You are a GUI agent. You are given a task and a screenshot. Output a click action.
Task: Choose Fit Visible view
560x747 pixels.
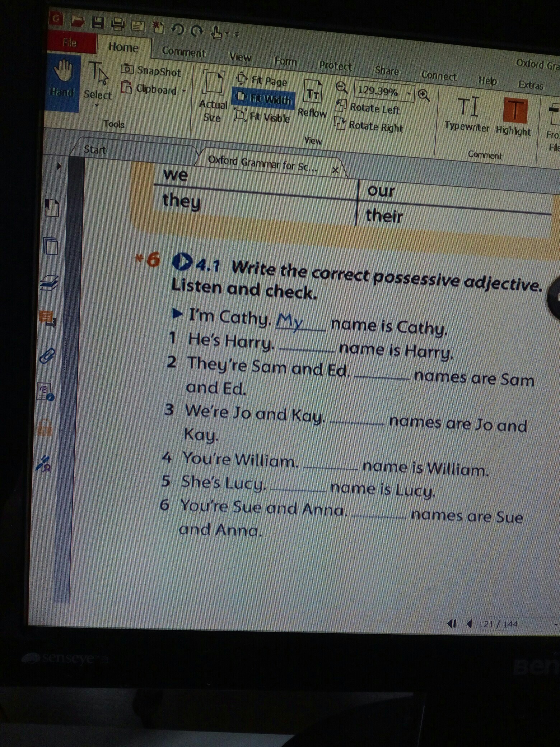[x=262, y=116]
